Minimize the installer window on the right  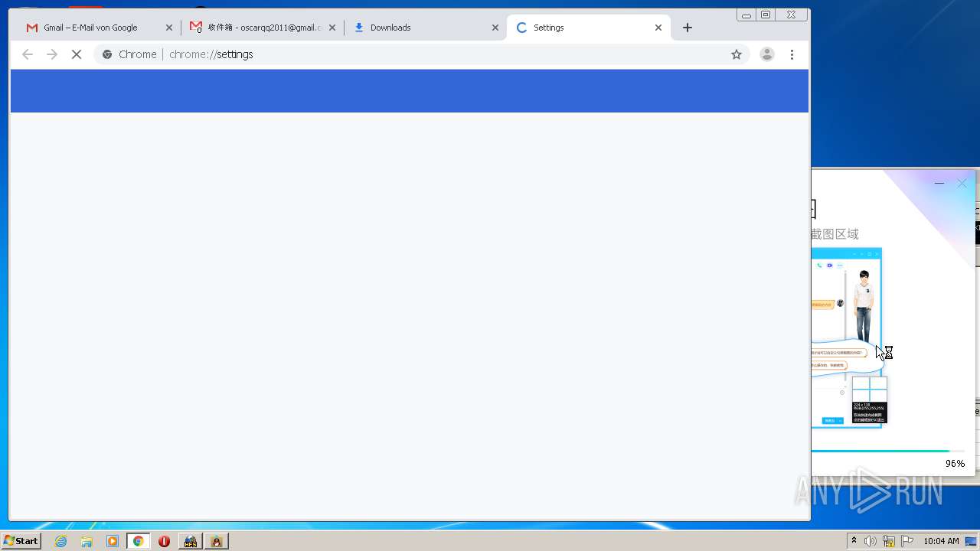(939, 184)
